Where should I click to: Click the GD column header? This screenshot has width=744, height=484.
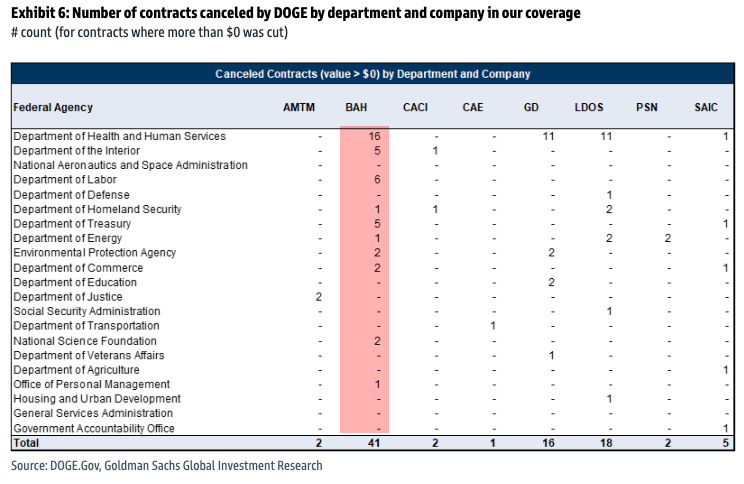pos(531,107)
